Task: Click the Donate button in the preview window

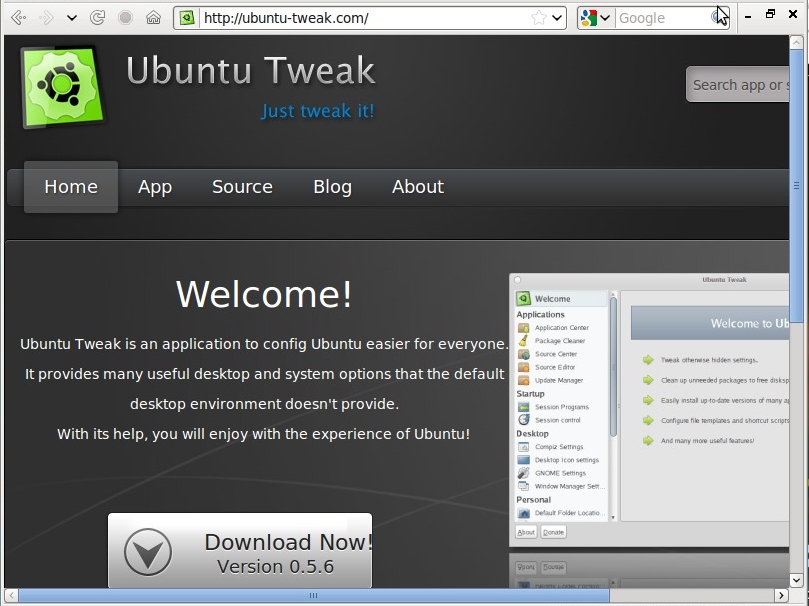Action: pyautogui.click(x=553, y=532)
